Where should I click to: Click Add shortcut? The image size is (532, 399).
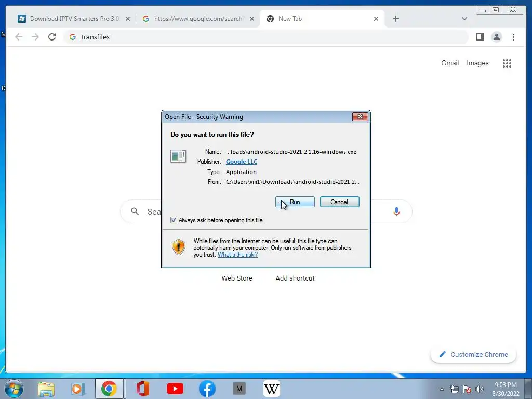click(295, 278)
